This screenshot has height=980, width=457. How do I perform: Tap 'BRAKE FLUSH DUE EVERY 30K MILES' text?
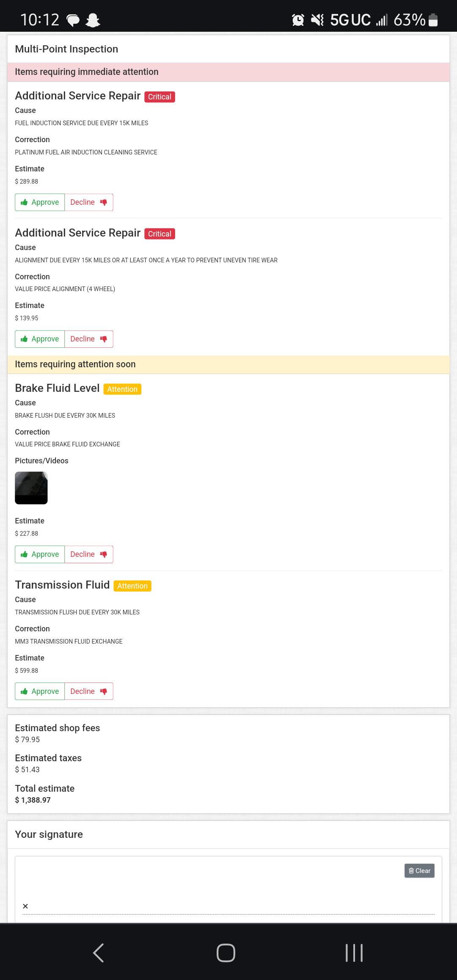pos(65,416)
